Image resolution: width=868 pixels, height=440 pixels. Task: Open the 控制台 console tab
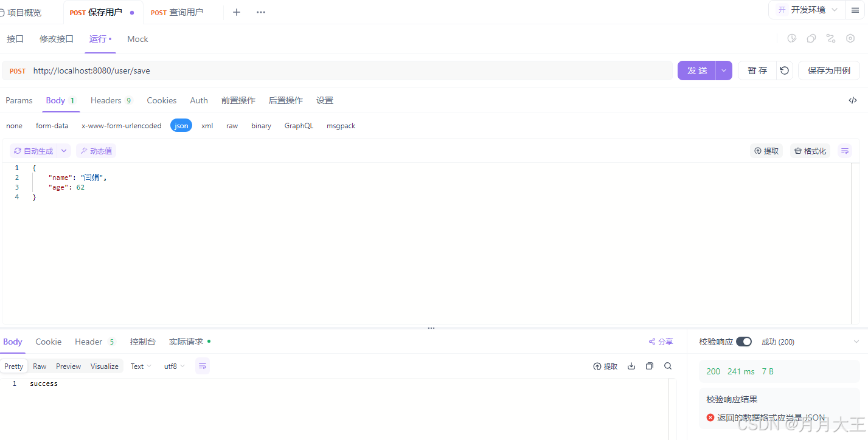[143, 342]
